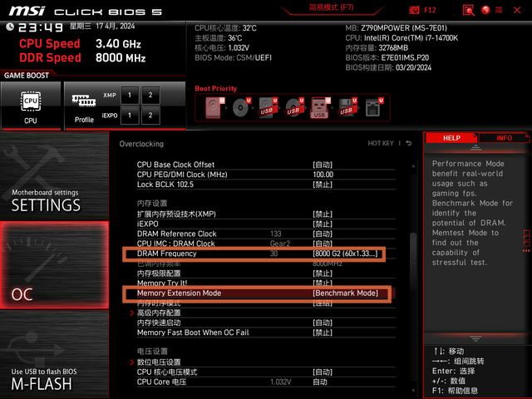Switch to Easy Mode (F7) tab

[x=332, y=7]
